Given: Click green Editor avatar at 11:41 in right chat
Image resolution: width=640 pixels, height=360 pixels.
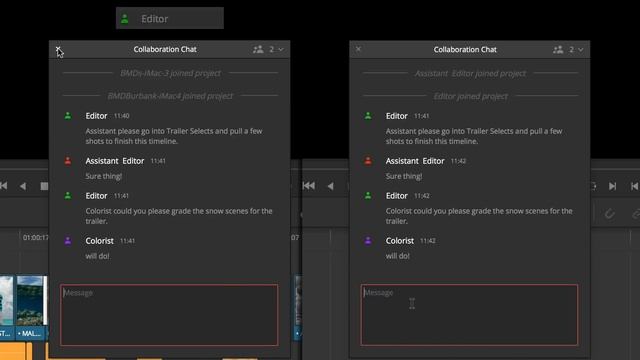Looking at the screenshot, I should [x=368, y=116].
